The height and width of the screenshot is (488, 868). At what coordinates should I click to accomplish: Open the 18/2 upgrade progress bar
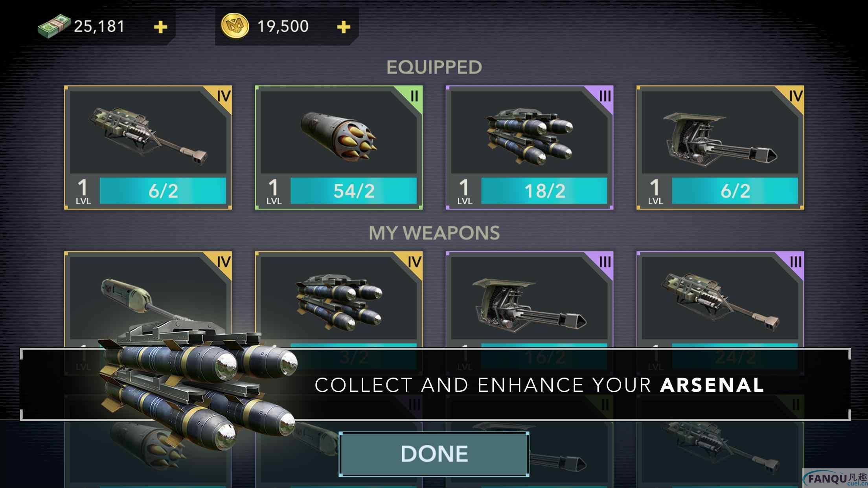click(x=544, y=191)
